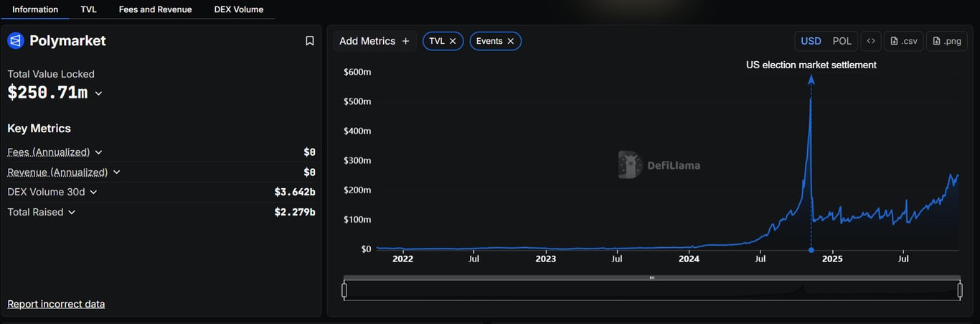The height and width of the screenshot is (324, 980).
Task: Click the Report incorrect data link
Action: 56,304
